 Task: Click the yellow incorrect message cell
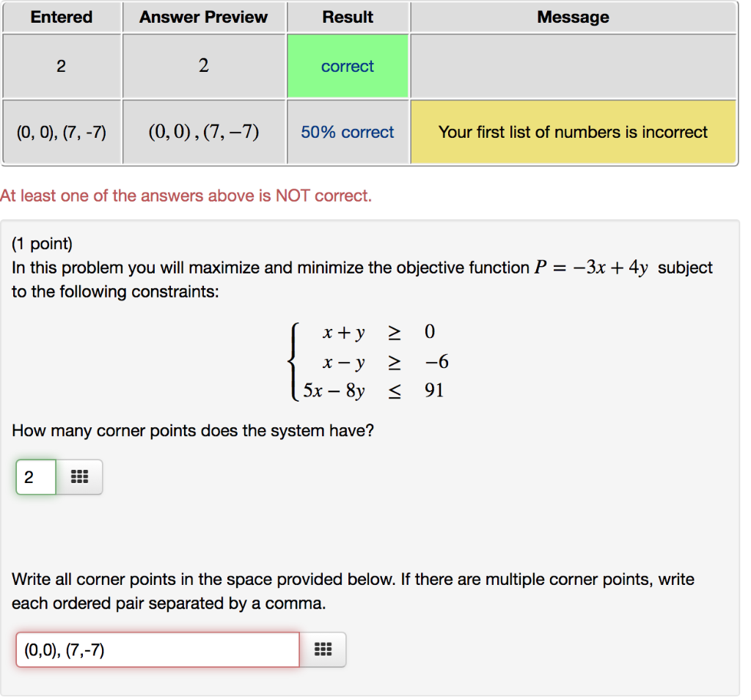click(573, 132)
